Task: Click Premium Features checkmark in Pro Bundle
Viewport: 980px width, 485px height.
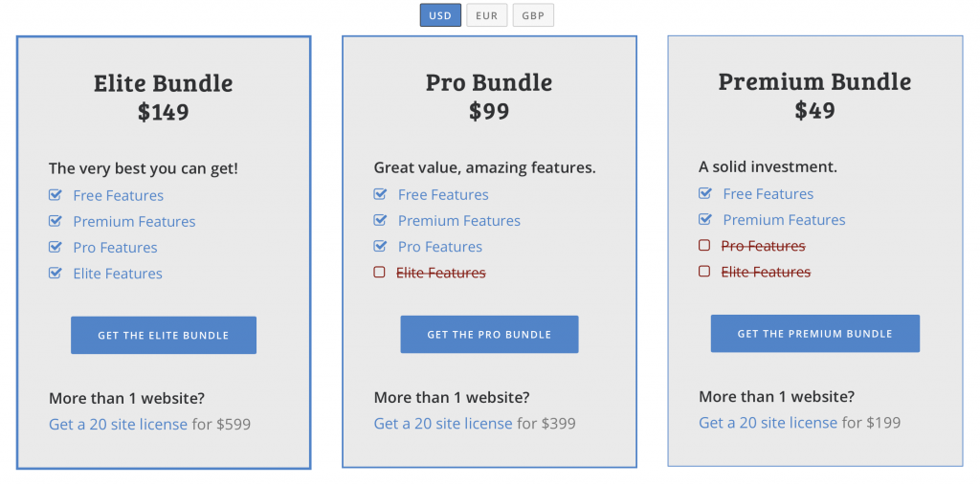Action: click(381, 220)
